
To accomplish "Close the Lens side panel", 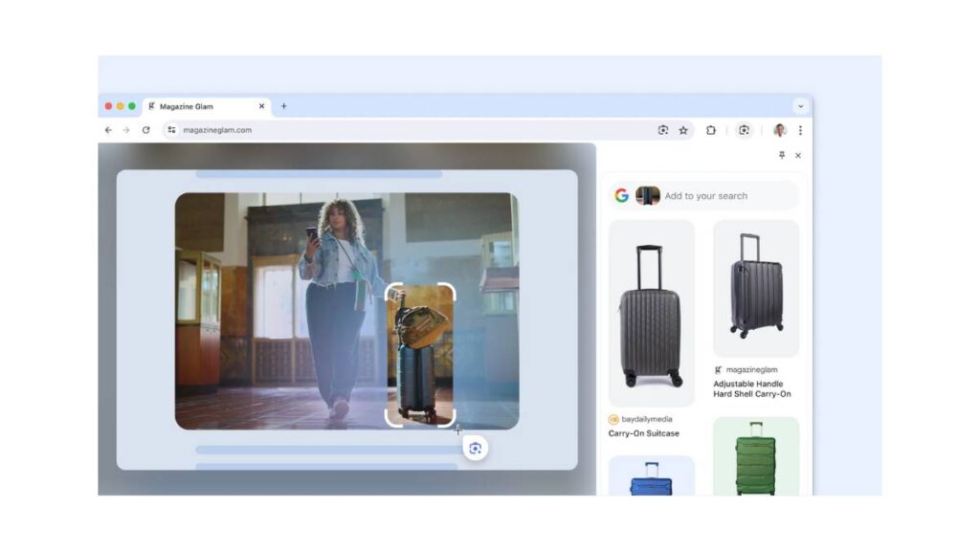I will [798, 155].
